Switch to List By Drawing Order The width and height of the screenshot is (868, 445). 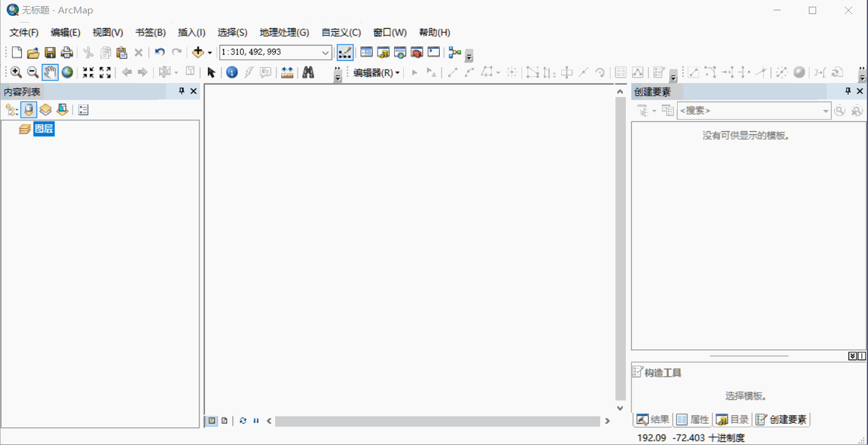[12, 110]
